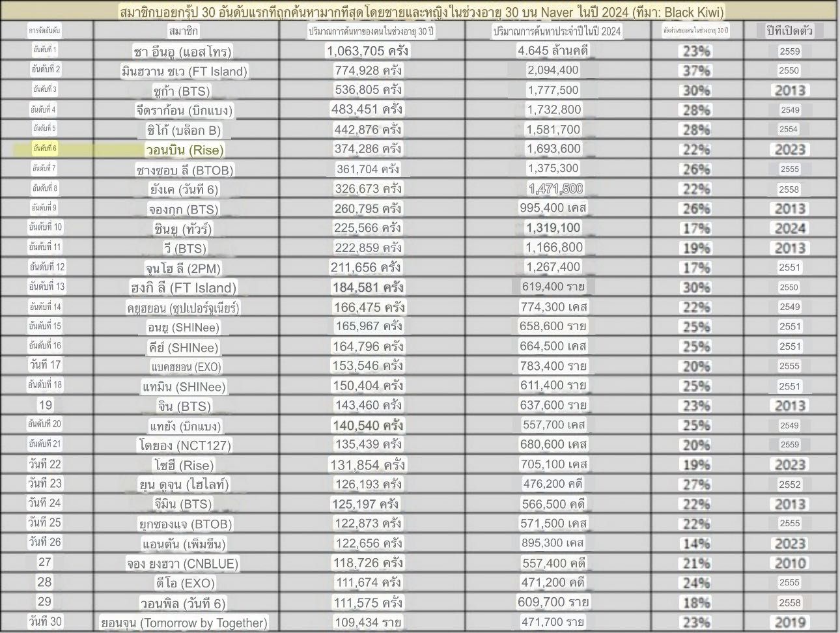Select the cell 'โซฮี (Rise)'

(184, 466)
